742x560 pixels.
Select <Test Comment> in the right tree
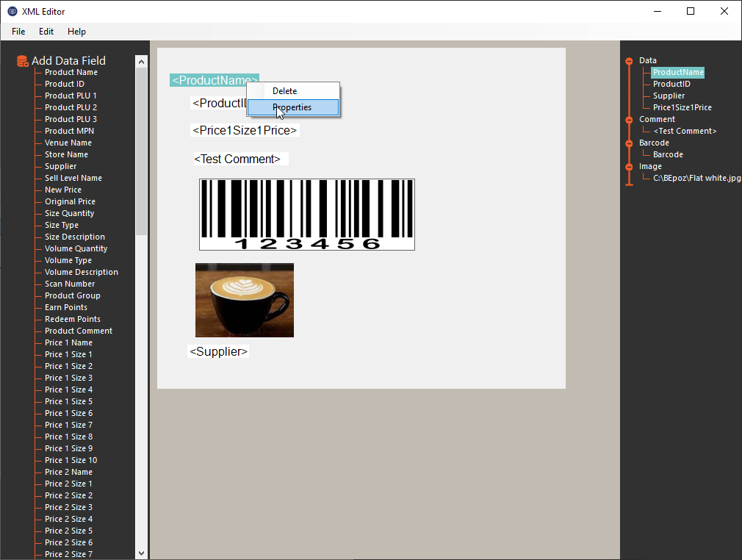(x=685, y=131)
